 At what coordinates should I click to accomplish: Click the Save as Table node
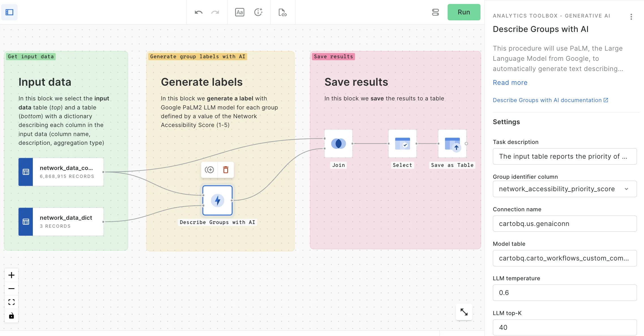click(x=452, y=144)
